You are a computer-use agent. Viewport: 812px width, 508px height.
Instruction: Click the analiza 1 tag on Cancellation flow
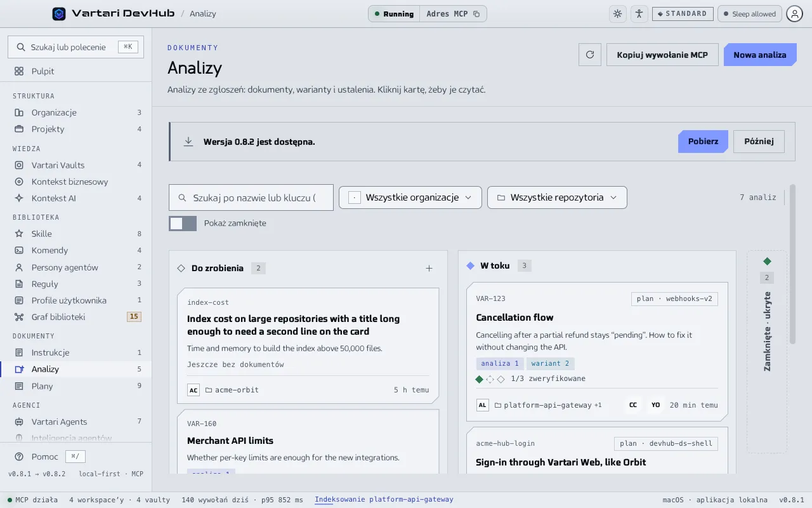pyautogui.click(x=500, y=364)
